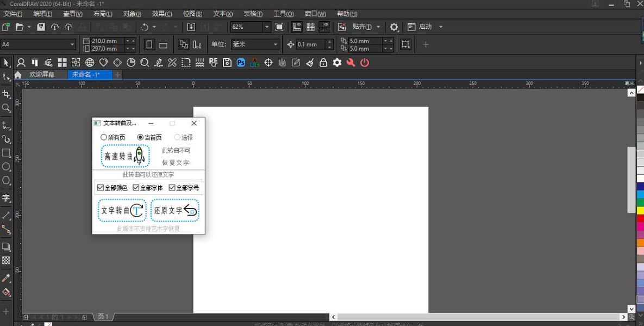Open the Launch (启动) settings gear icon
Screen dimensions: 644x326
[x=393, y=27]
